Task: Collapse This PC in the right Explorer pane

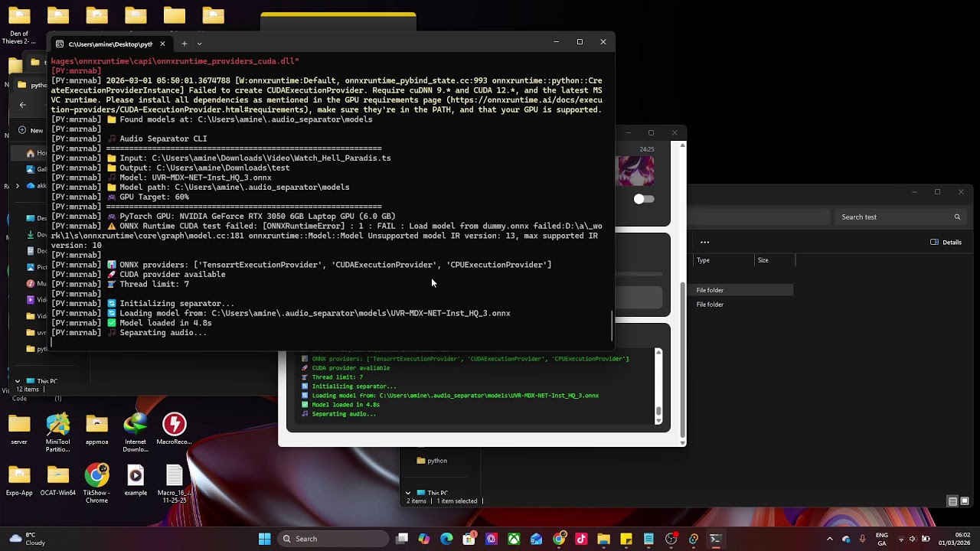Action: (408, 493)
